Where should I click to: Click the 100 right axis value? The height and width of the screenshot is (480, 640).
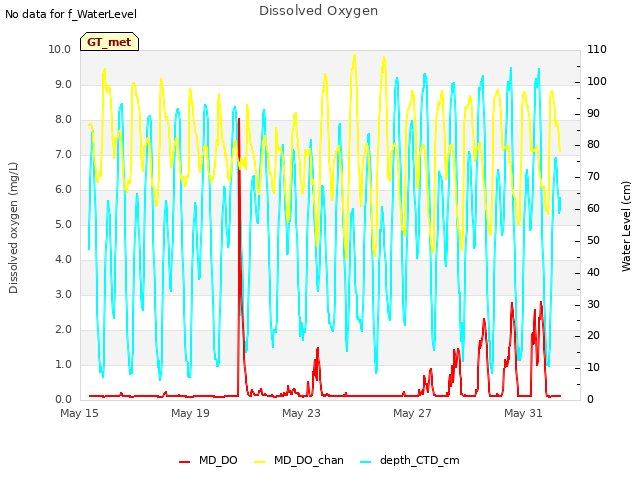pyautogui.click(x=597, y=81)
